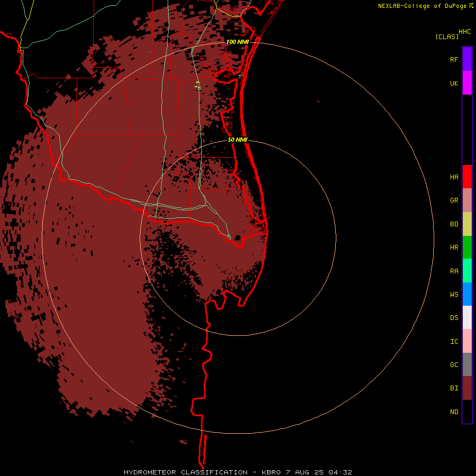Click the "GR" legend label
476x476 pixels.
(454, 200)
